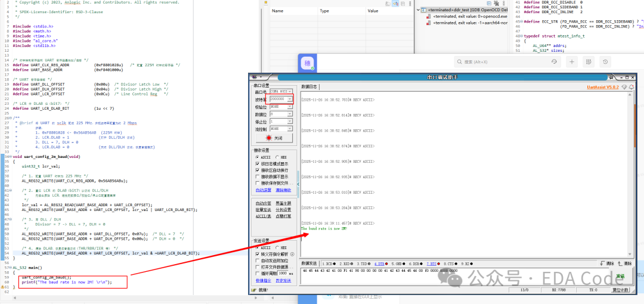The image size is (644, 304).
Task: Switch to 数据发送 tab
Action: click(309, 263)
